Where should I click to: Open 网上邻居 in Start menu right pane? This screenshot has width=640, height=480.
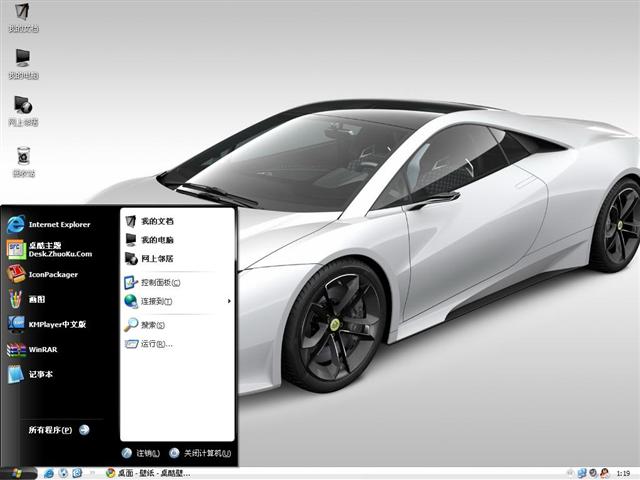(x=149, y=259)
